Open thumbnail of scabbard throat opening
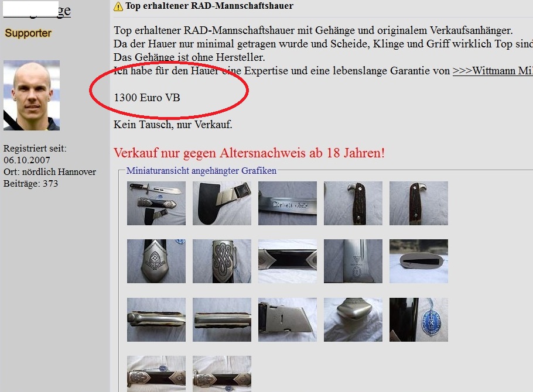The width and height of the screenshot is (533, 392). [419, 261]
